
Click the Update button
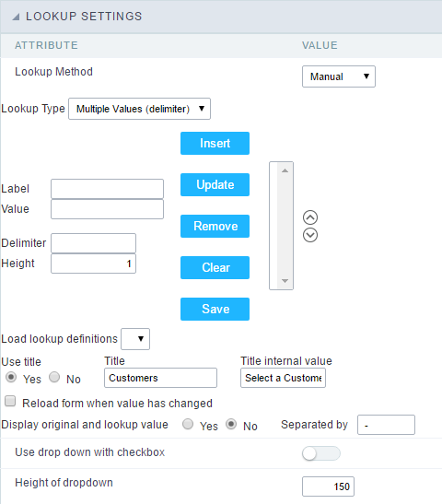point(215,184)
